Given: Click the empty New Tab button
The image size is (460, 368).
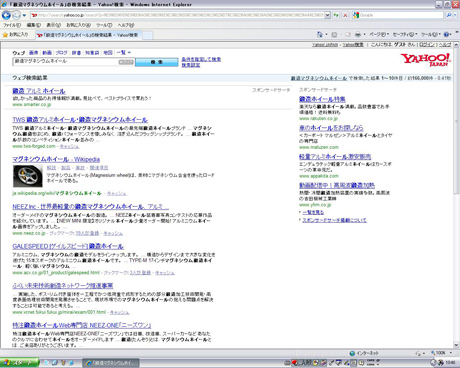Looking at the screenshot, I should (x=148, y=35).
